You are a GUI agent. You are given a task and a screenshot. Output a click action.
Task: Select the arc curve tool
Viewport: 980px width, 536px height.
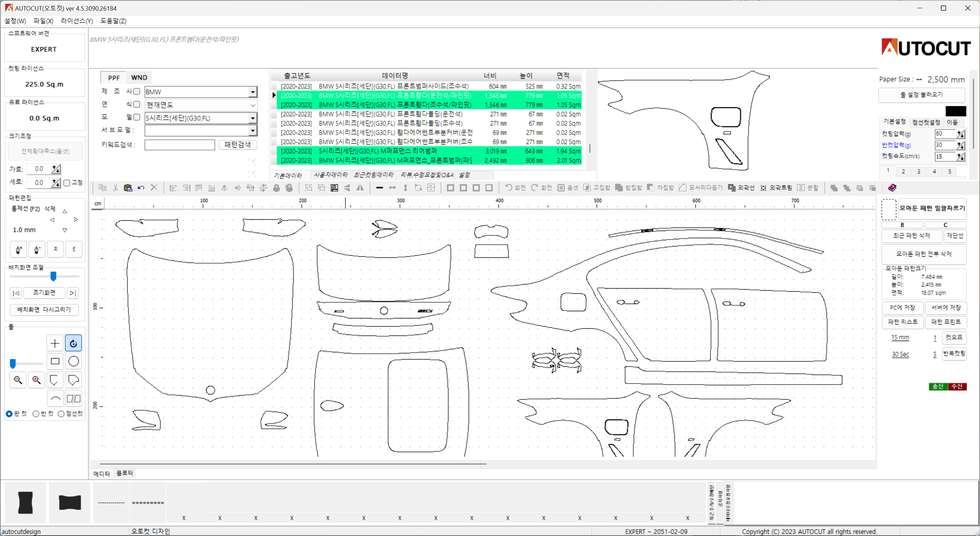[55, 399]
